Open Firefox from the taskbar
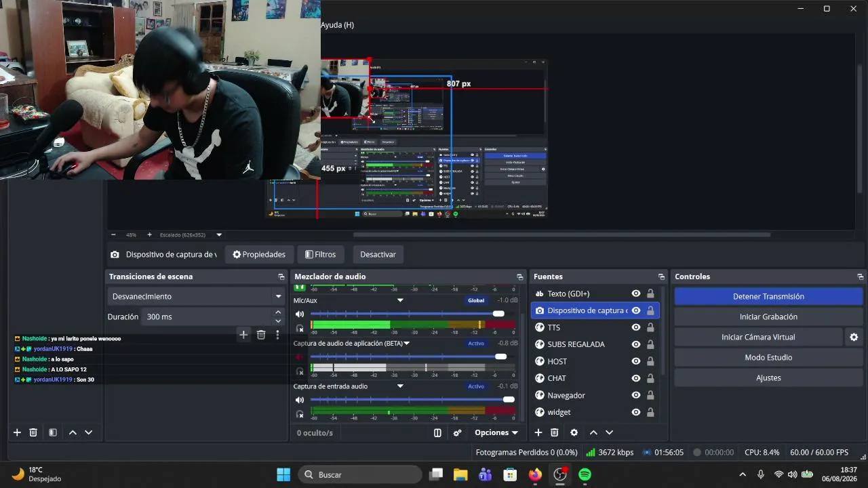868x488 pixels. coord(536,474)
